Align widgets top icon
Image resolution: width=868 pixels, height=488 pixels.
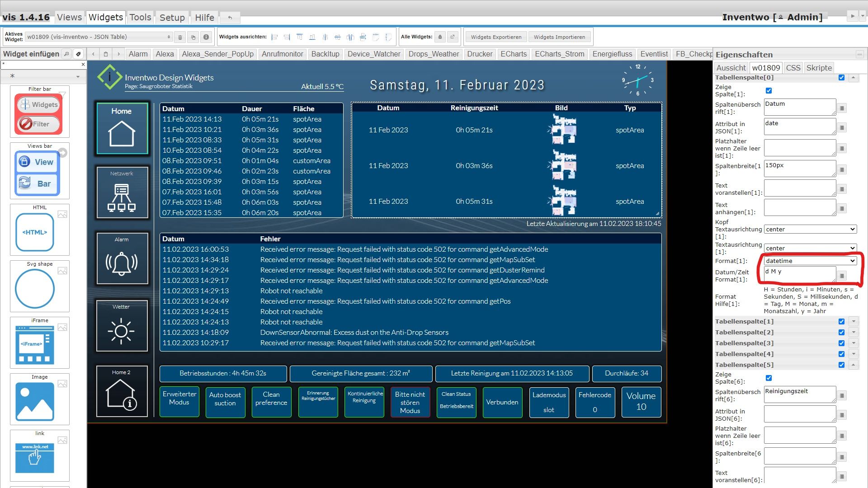299,37
